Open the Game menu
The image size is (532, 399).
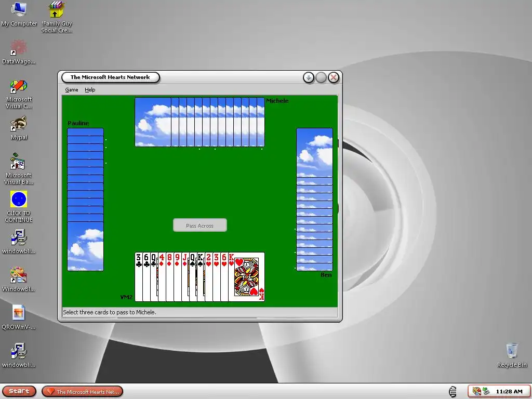[x=72, y=90]
